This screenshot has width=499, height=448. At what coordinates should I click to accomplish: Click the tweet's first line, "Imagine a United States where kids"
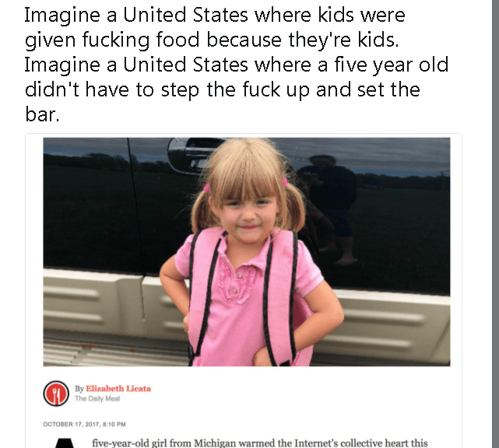(x=190, y=15)
